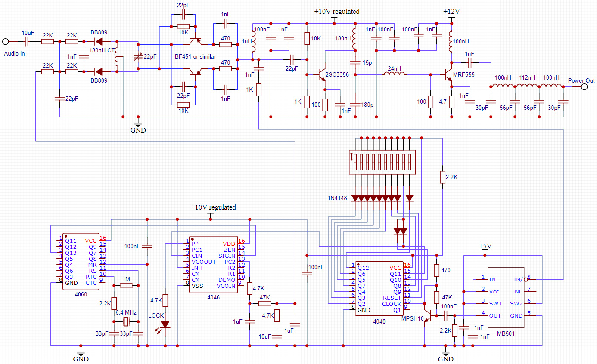Click the 'SW2' pin label on MB501

(x=516, y=303)
